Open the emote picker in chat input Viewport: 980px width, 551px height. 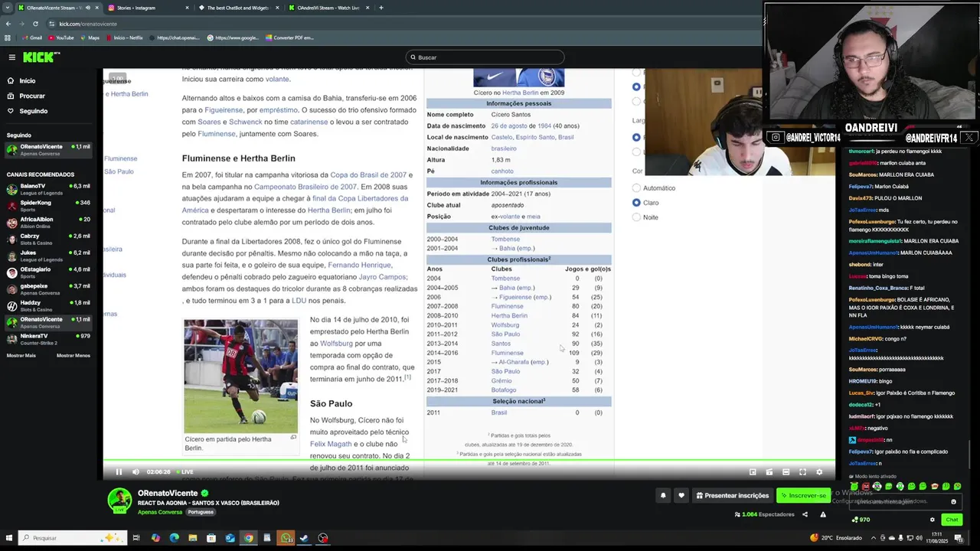point(953,502)
